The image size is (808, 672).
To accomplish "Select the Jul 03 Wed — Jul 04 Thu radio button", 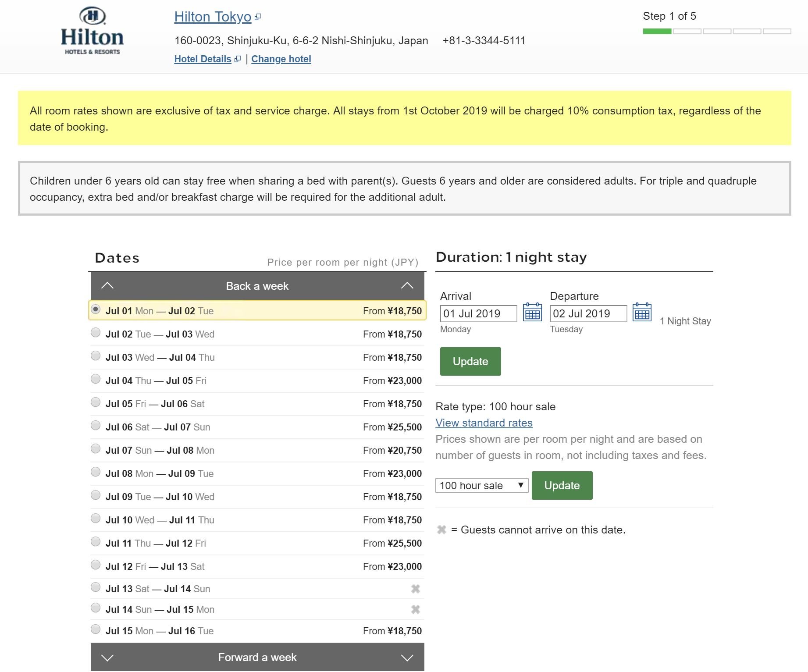I will coord(96,356).
